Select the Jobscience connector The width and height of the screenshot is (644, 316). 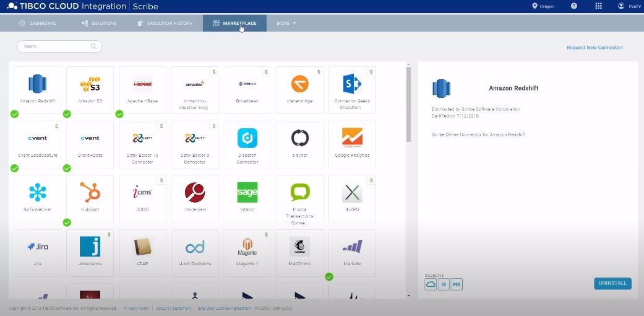90,253
